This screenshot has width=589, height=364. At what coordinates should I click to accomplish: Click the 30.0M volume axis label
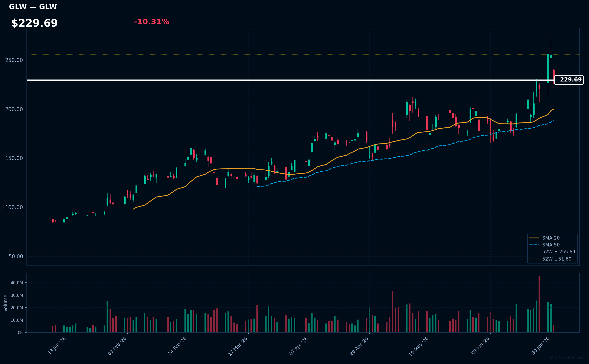[17, 295]
